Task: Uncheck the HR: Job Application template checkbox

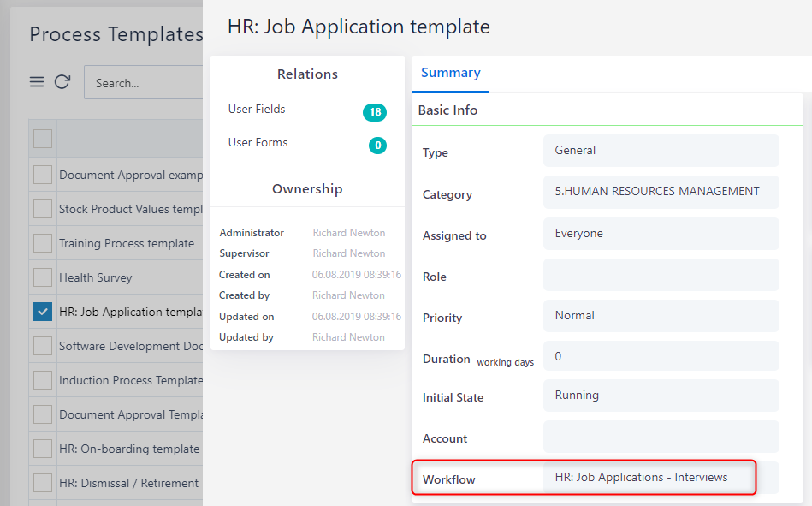Action: pyautogui.click(x=43, y=312)
